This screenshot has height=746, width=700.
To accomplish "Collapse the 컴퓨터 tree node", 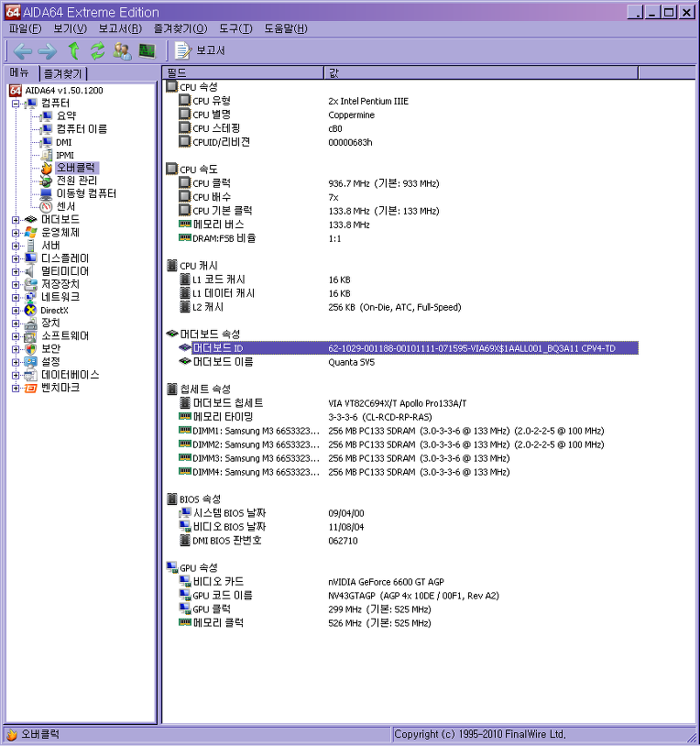I will click(x=16, y=104).
